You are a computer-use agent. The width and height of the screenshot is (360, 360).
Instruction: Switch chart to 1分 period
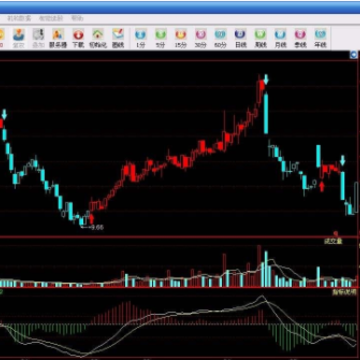(x=141, y=38)
